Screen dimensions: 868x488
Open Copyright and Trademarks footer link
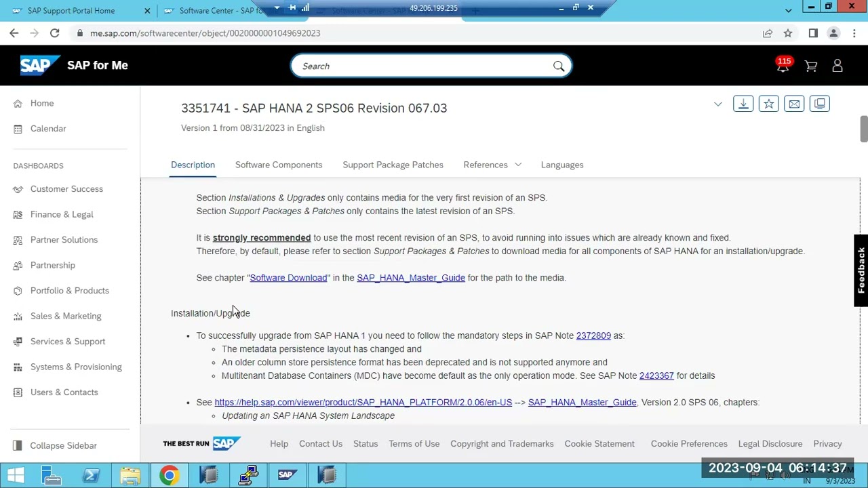(x=502, y=444)
